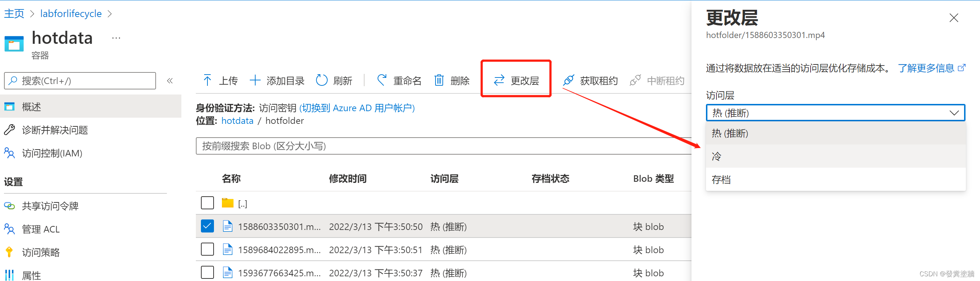Screen dimensions: 980x281
Task: Click external link icon beside 了解更多信息
Action: tap(962, 68)
